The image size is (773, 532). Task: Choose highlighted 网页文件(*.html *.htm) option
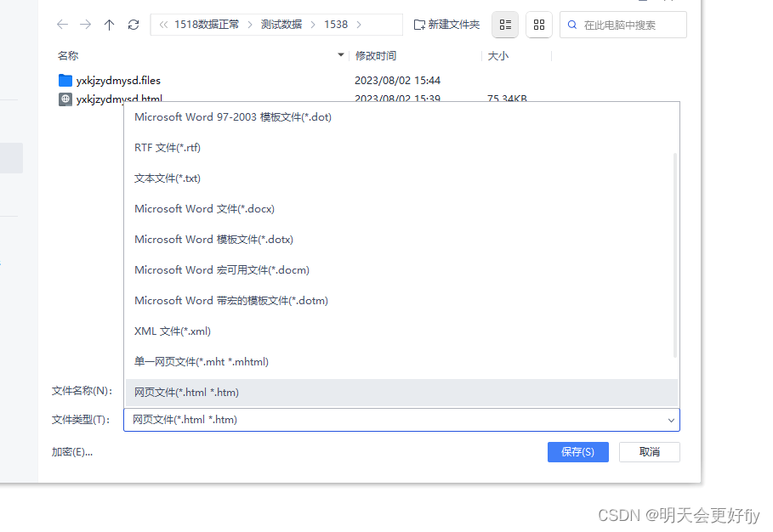[x=401, y=393]
